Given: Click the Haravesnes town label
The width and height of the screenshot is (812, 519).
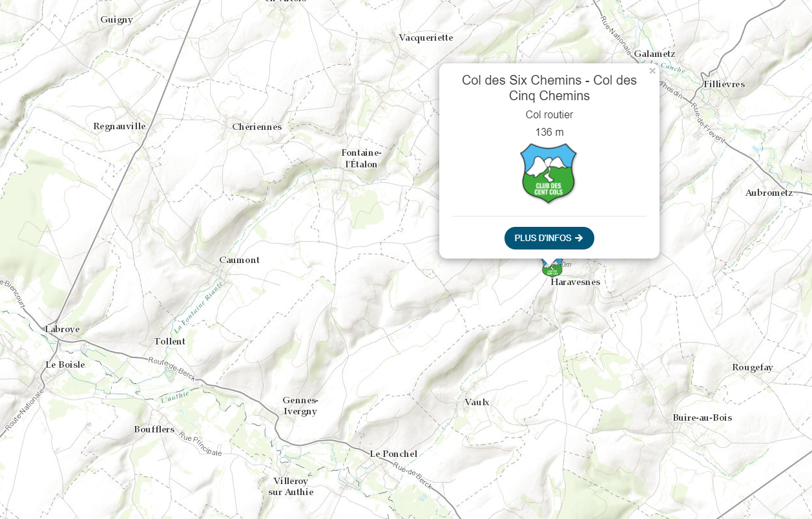Looking at the screenshot, I should [x=576, y=282].
